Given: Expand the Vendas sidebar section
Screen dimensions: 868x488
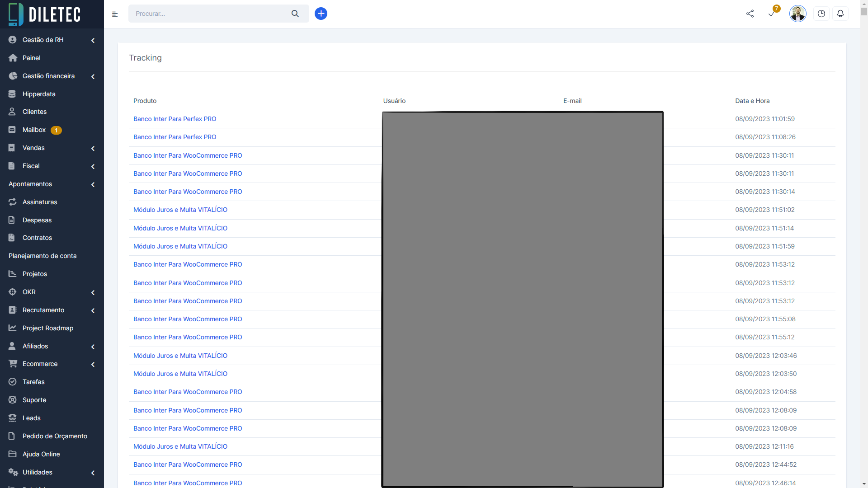Looking at the screenshot, I should coord(93,148).
